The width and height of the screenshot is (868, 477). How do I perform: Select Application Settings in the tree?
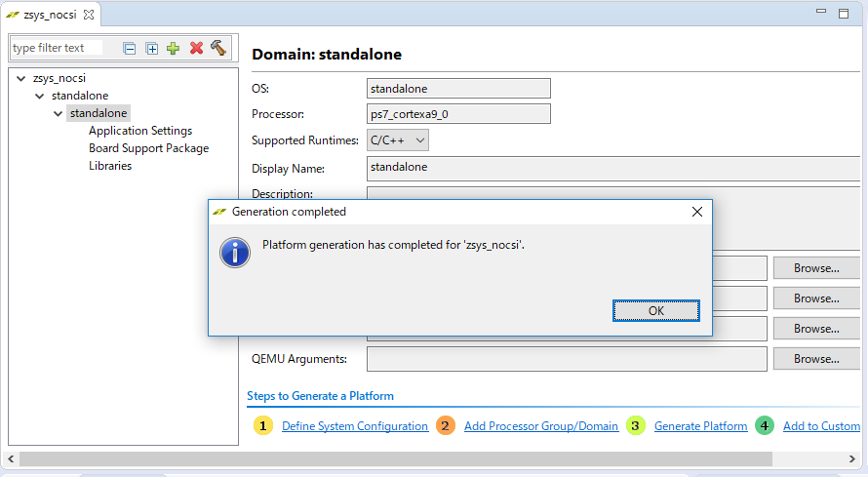coord(140,131)
